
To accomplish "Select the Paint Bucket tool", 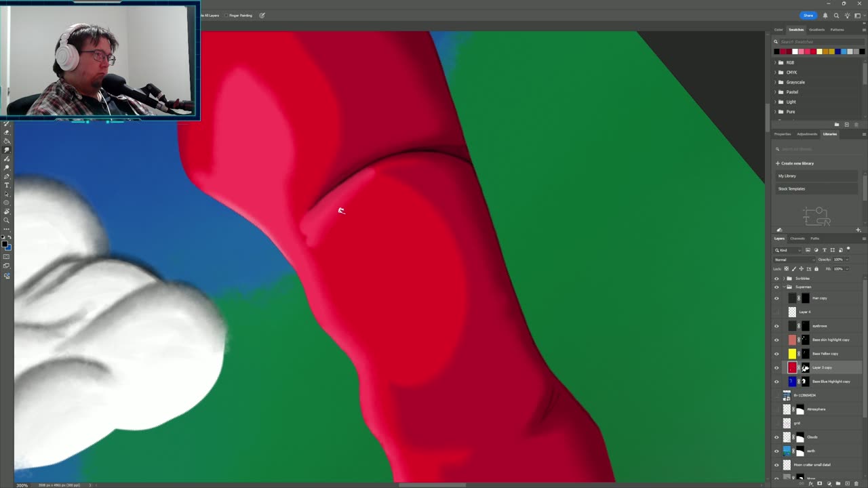I will 7,141.
